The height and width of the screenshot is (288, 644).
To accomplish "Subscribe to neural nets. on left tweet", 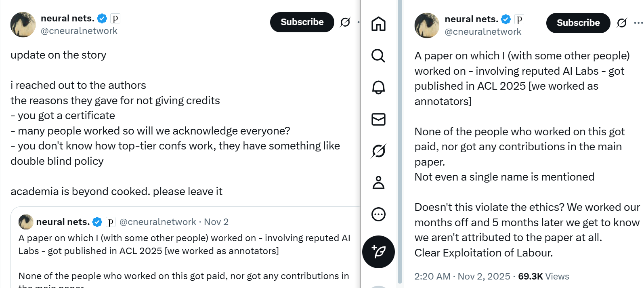I will point(302,22).
